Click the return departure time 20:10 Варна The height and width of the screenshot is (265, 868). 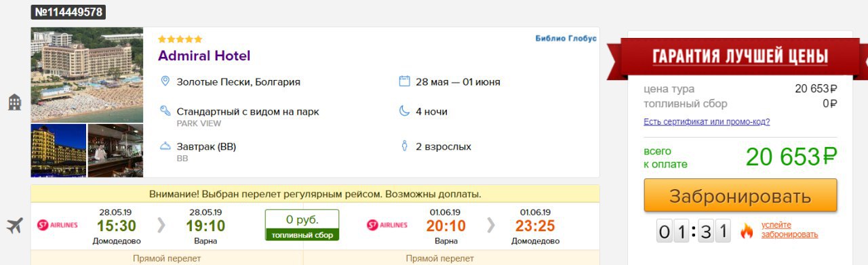tap(446, 226)
